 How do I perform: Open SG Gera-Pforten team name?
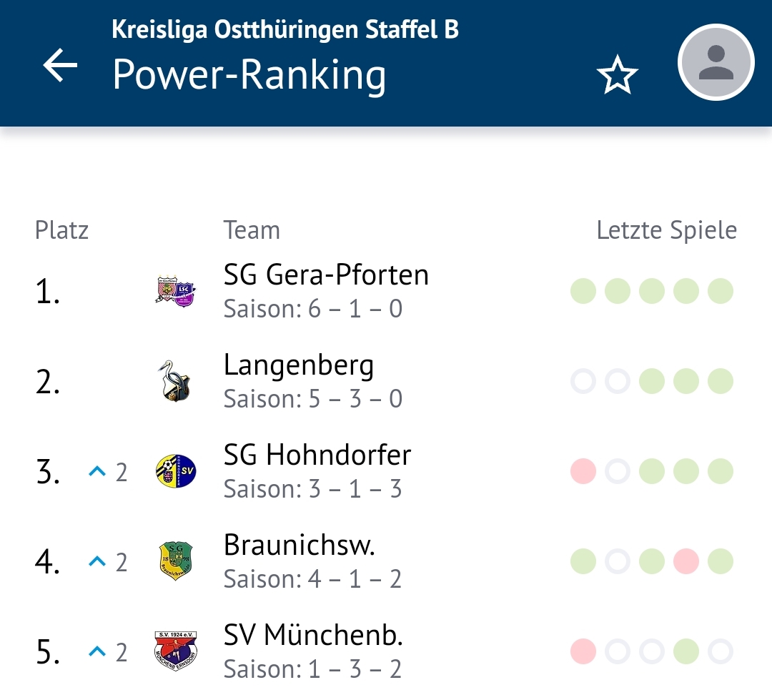coord(326,275)
